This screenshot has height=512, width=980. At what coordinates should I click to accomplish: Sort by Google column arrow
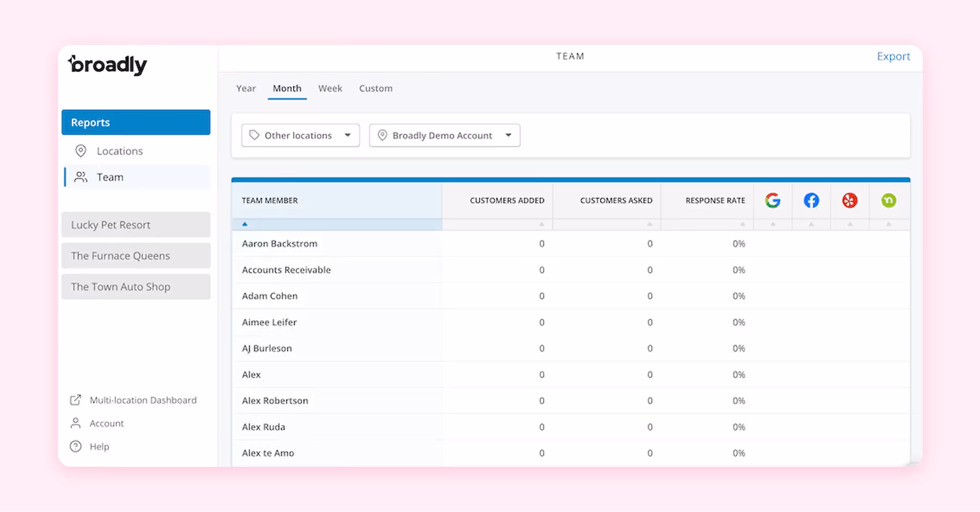pyautogui.click(x=773, y=224)
